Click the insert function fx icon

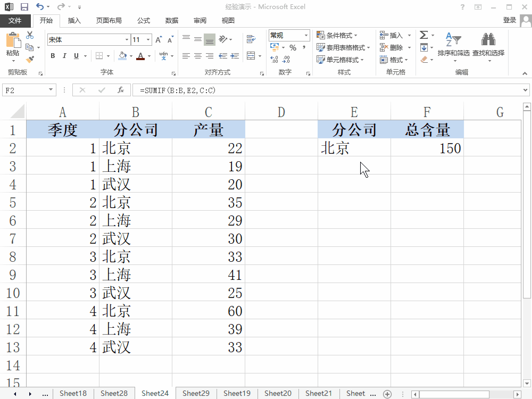coord(121,90)
